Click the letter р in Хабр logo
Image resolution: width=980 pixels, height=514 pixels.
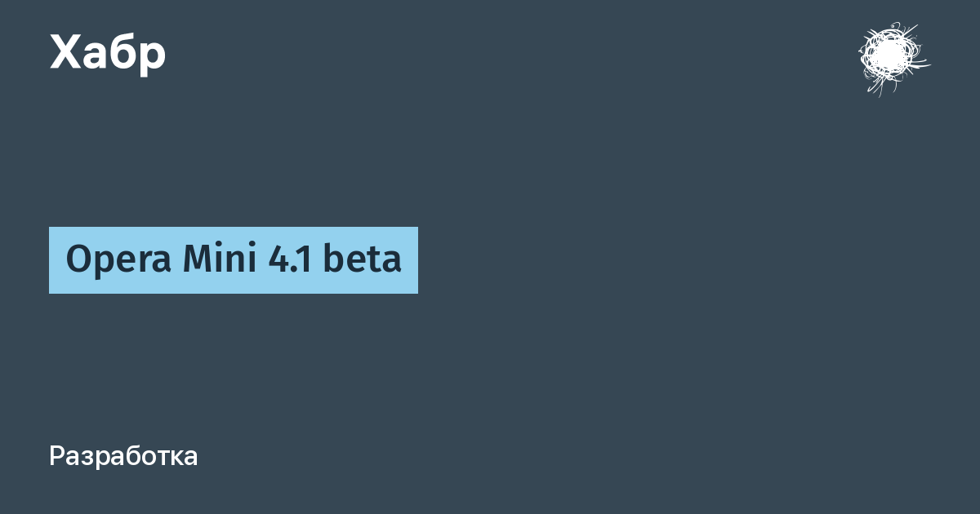154,57
